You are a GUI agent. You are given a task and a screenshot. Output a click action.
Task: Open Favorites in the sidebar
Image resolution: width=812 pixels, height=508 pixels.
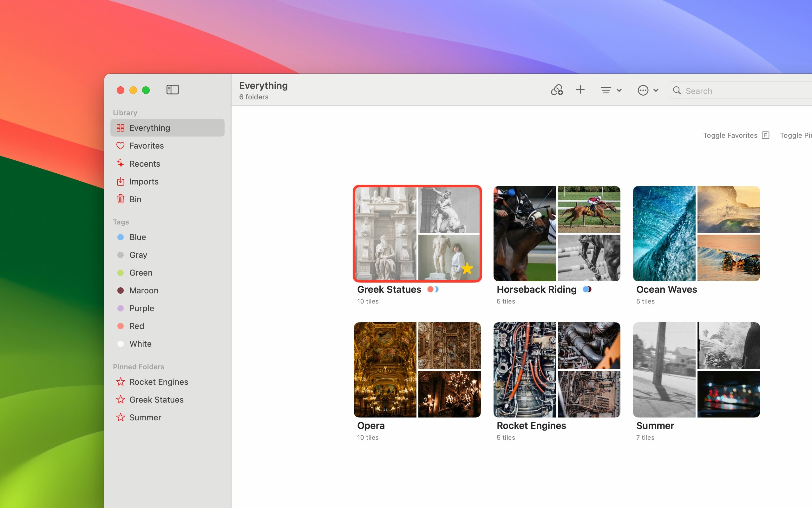tap(167, 145)
